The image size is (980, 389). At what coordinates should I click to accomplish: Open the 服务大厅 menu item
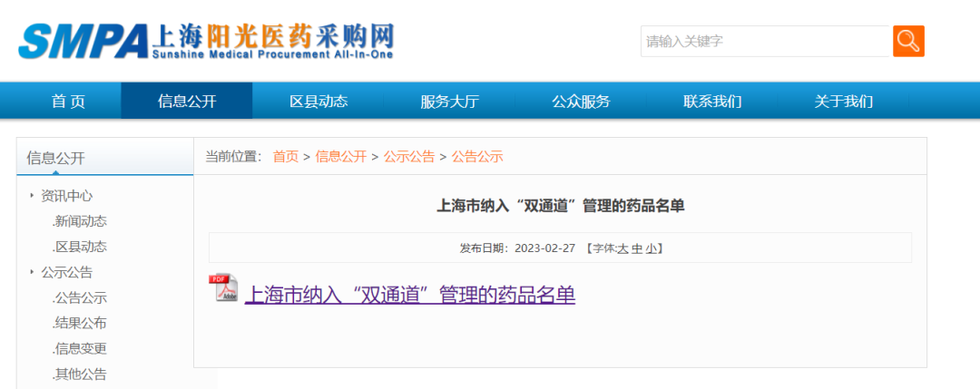[449, 102]
